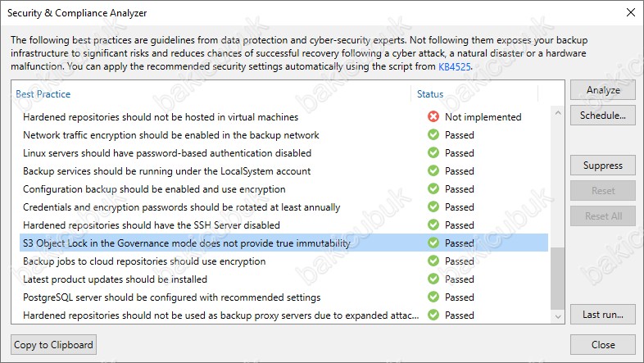The width and height of the screenshot is (644, 363).
Task: Open the Last run... details
Action: pos(603,314)
